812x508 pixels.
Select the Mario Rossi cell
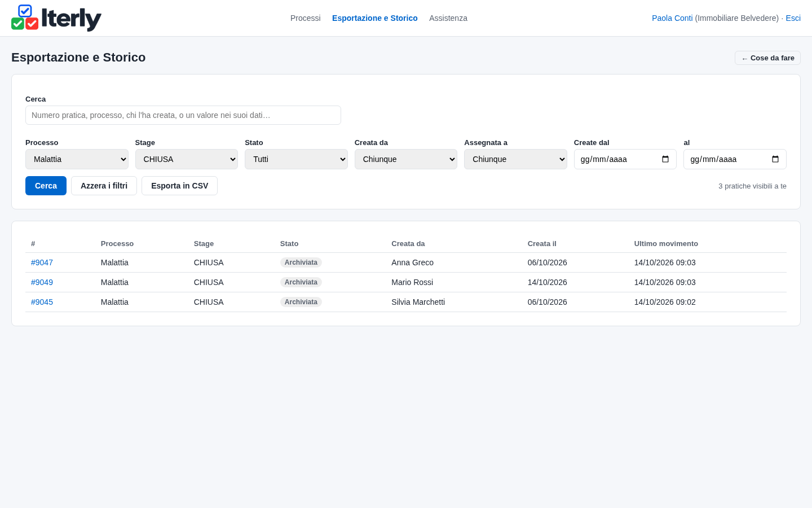(x=412, y=282)
